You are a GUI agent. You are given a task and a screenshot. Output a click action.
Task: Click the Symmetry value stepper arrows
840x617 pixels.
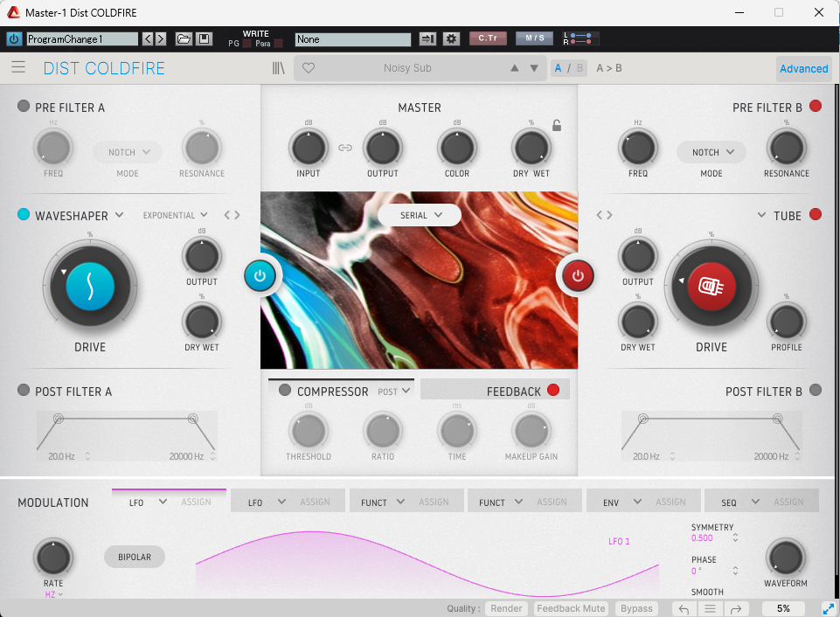(x=735, y=537)
